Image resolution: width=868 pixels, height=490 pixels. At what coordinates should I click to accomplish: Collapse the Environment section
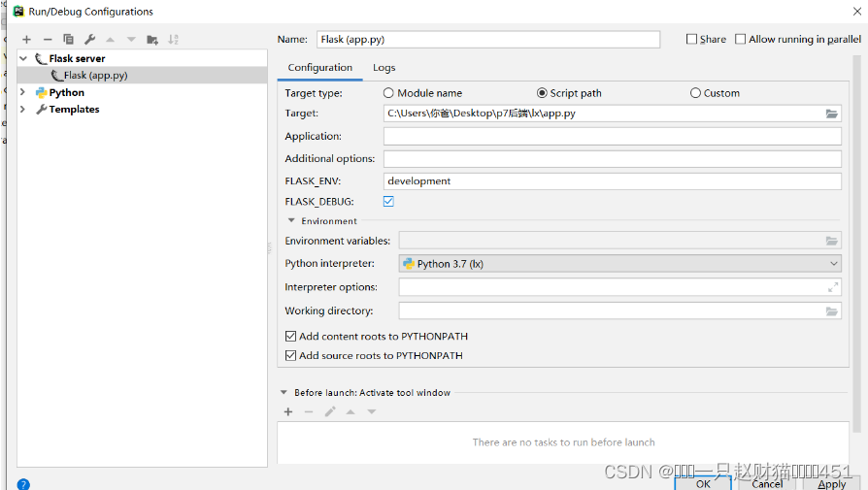291,220
